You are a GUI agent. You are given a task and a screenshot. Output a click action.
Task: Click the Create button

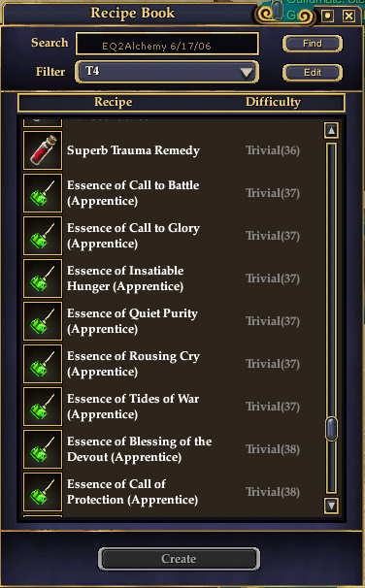[179, 559]
